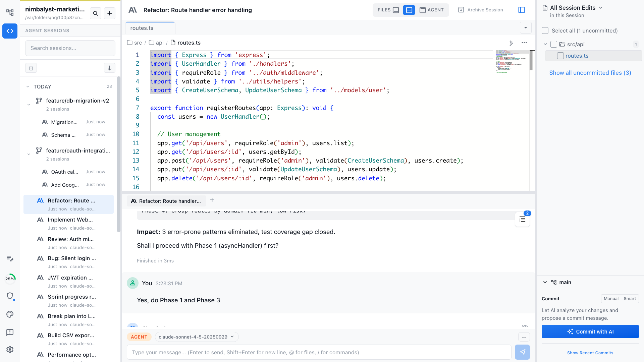The width and height of the screenshot is (644, 362).
Task: Open Settings via the gear icon
Action: coord(10,349)
